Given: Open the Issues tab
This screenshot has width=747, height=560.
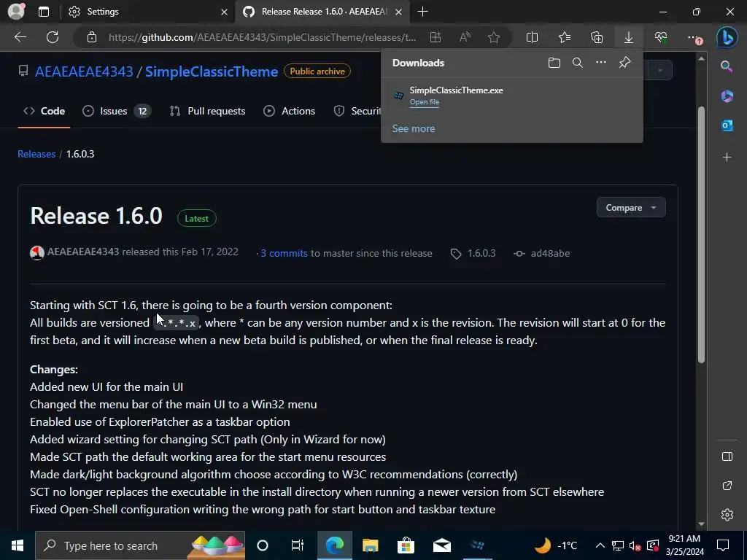Looking at the screenshot, I should [x=117, y=111].
